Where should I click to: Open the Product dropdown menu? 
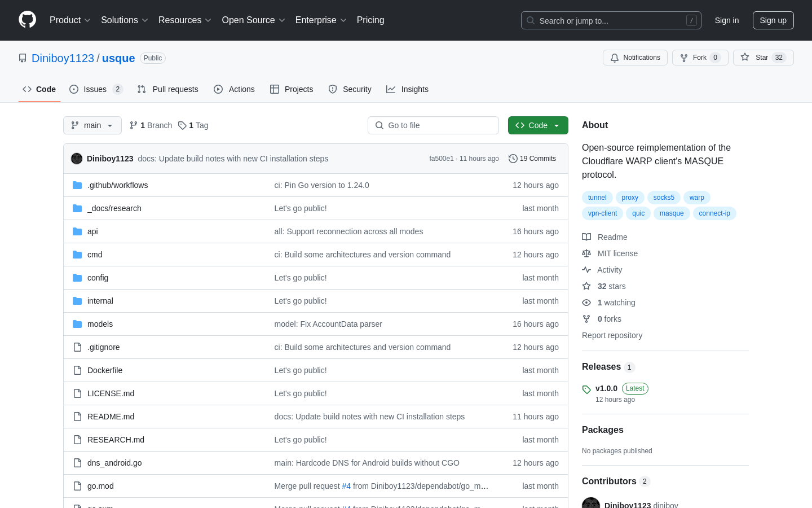point(70,20)
